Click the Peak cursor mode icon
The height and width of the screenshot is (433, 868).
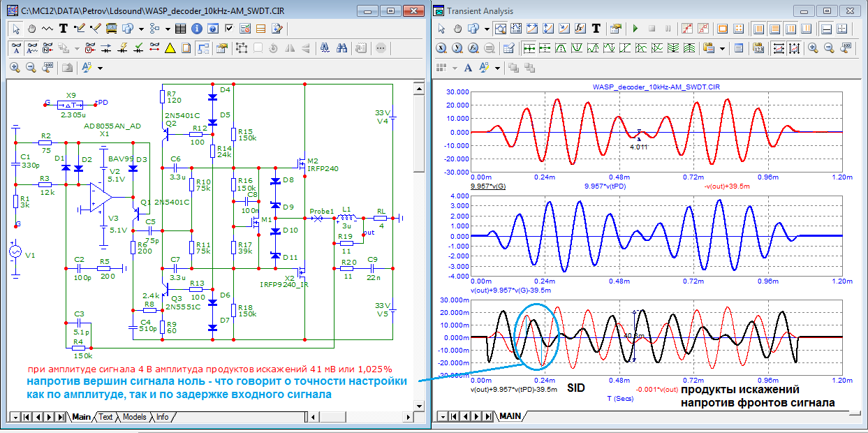click(562, 48)
